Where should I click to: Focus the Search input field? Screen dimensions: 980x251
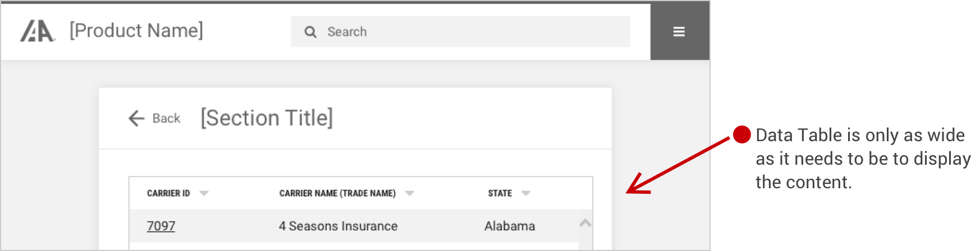460,31
